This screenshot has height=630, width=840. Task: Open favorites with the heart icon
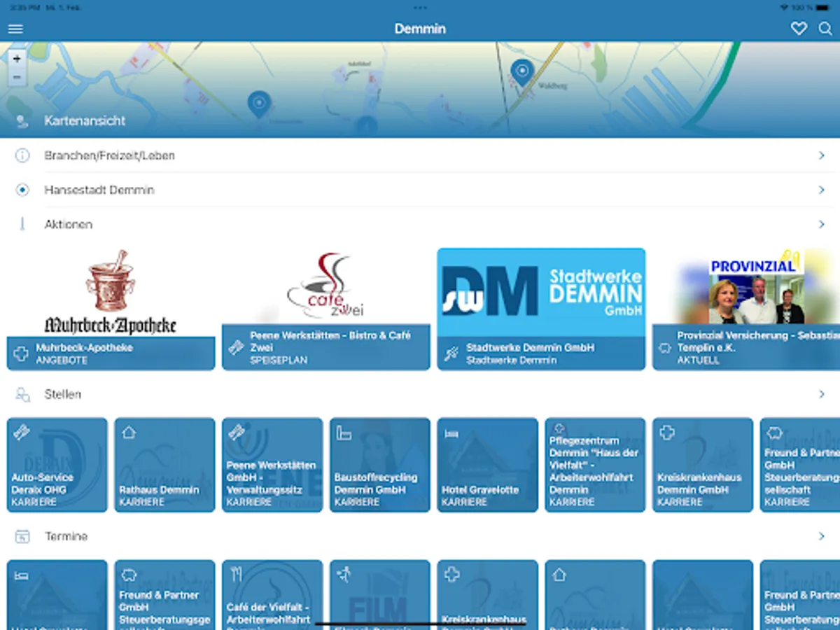click(799, 29)
